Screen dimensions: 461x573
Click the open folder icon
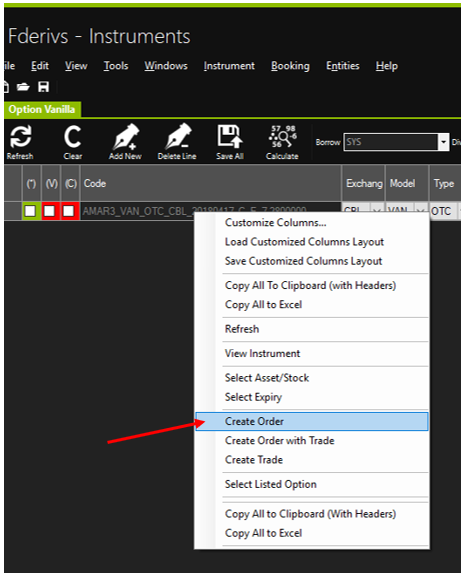[23, 87]
